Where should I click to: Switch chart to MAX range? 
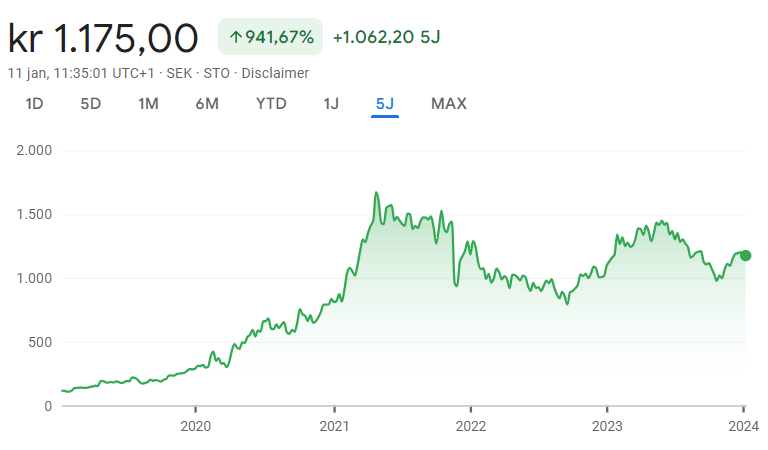(x=449, y=104)
